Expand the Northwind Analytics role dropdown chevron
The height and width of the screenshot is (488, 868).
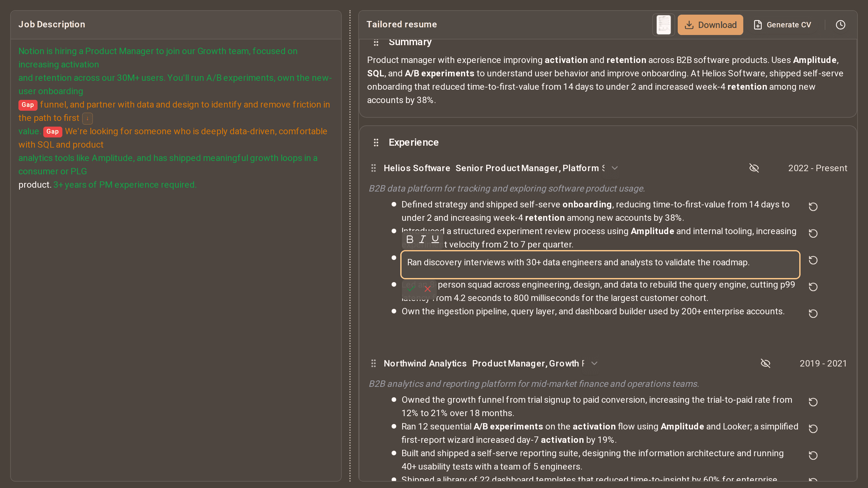(594, 363)
